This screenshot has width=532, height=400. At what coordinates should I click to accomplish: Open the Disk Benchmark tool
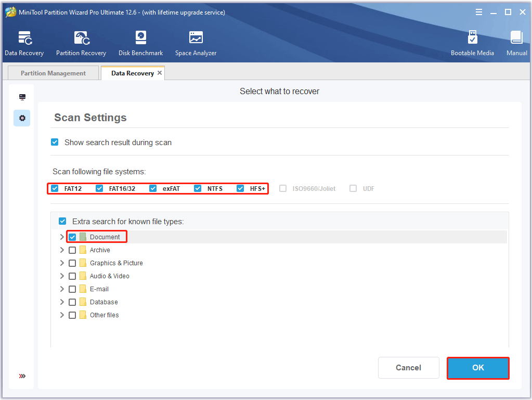140,43
